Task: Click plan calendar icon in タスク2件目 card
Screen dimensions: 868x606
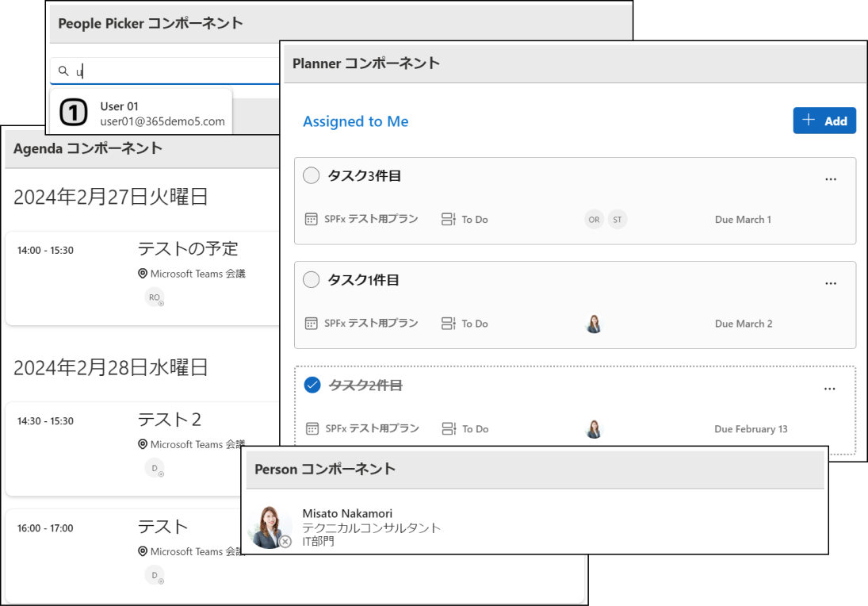Action: tap(312, 429)
